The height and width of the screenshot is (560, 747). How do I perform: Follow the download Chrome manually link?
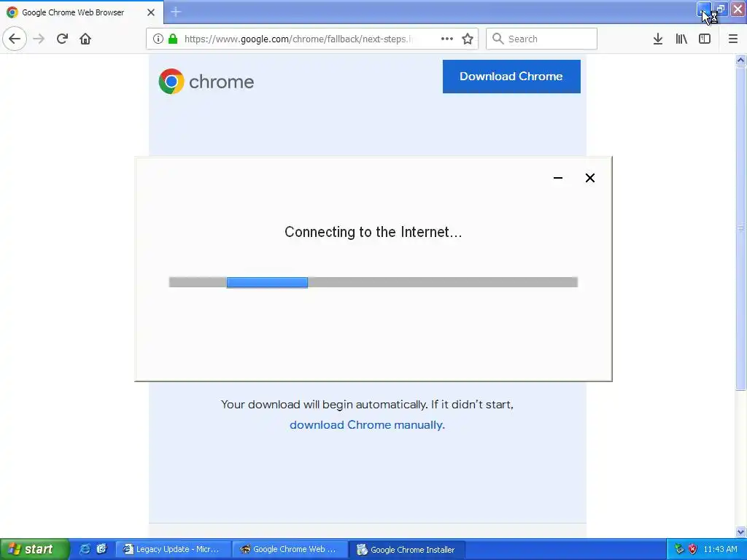pyautogui.click(x=367, y=425)
